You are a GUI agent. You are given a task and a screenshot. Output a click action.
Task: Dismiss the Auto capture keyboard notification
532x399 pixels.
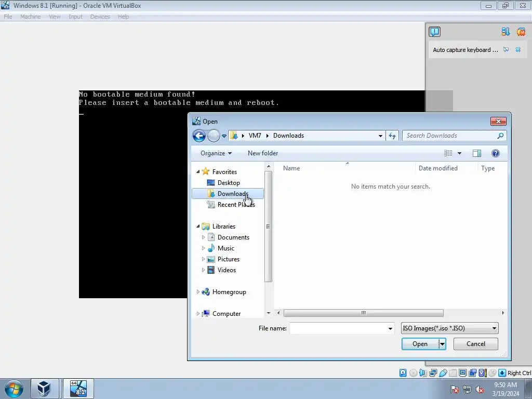[518, 49]
